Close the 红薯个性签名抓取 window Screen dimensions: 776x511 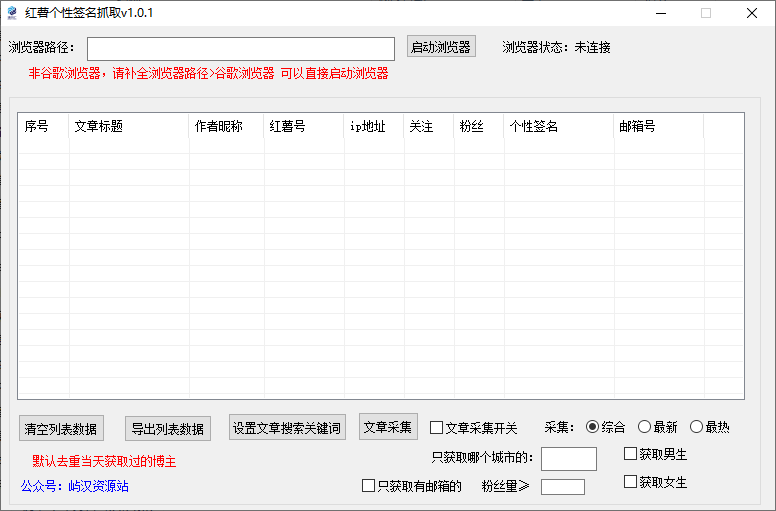[x=752, y=13]
